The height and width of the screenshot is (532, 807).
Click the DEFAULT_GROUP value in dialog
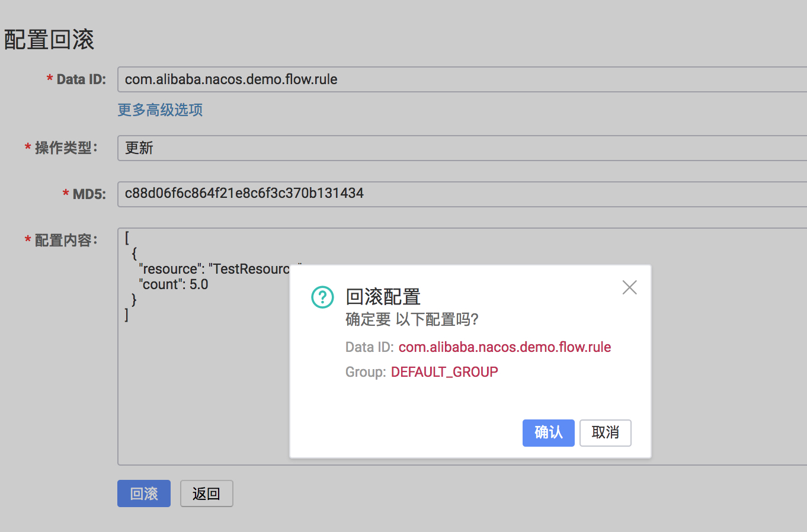[444, 372]
